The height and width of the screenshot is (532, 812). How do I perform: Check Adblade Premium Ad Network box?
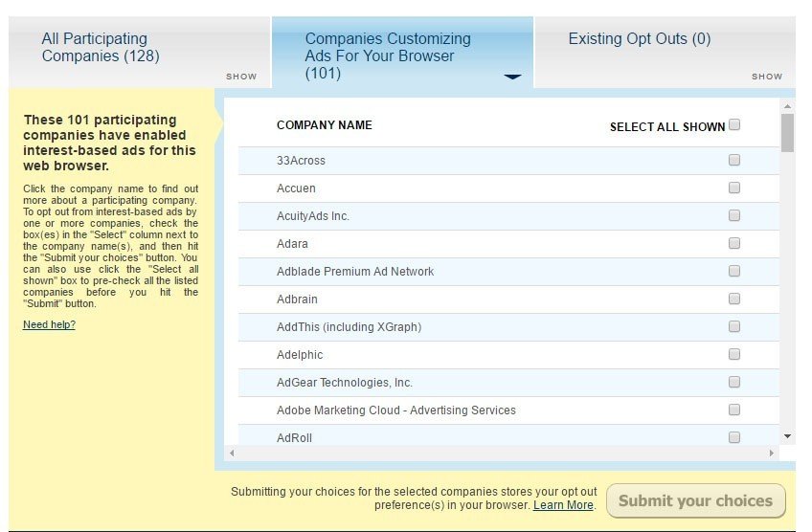[734, 271]
